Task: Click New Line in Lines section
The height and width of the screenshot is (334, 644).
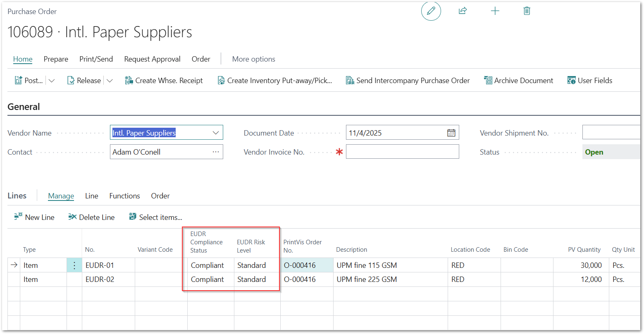Action: (x=35, y=217)
